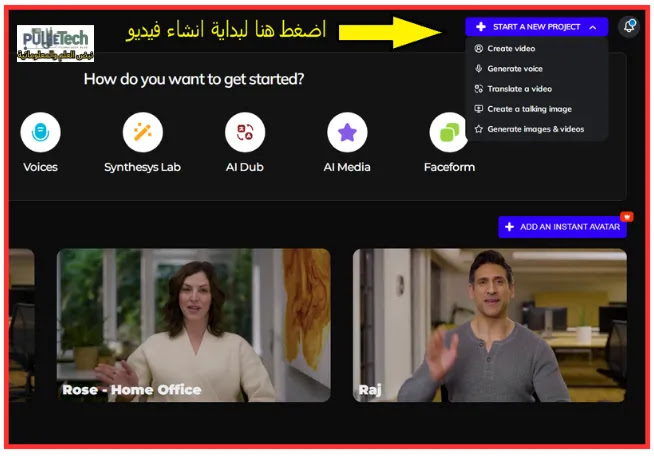Select Generate images & videos option
This screenshot has width=654, height=456.
[x=537, y=129]
